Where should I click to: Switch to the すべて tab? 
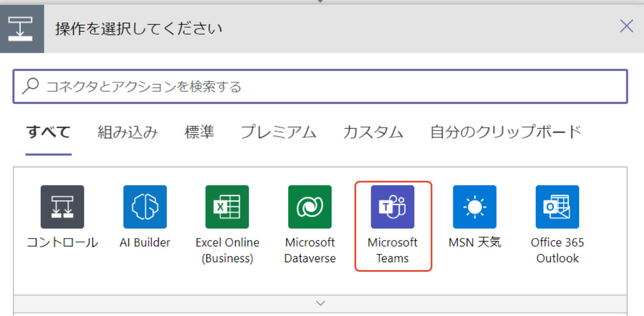tap(48, 132)
